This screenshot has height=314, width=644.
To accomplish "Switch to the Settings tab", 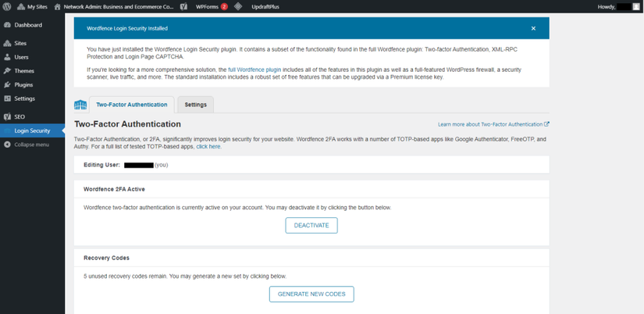I will click(x=195, y=105).
